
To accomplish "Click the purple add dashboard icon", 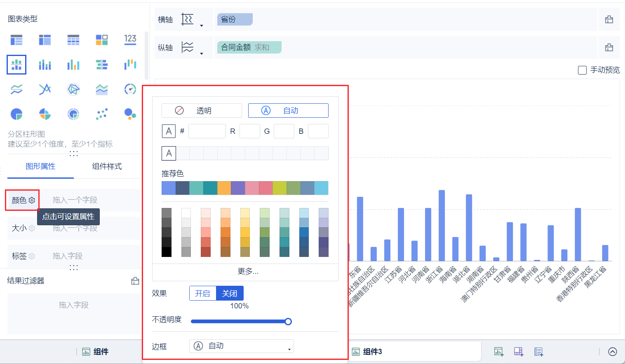I will (519, 352).
